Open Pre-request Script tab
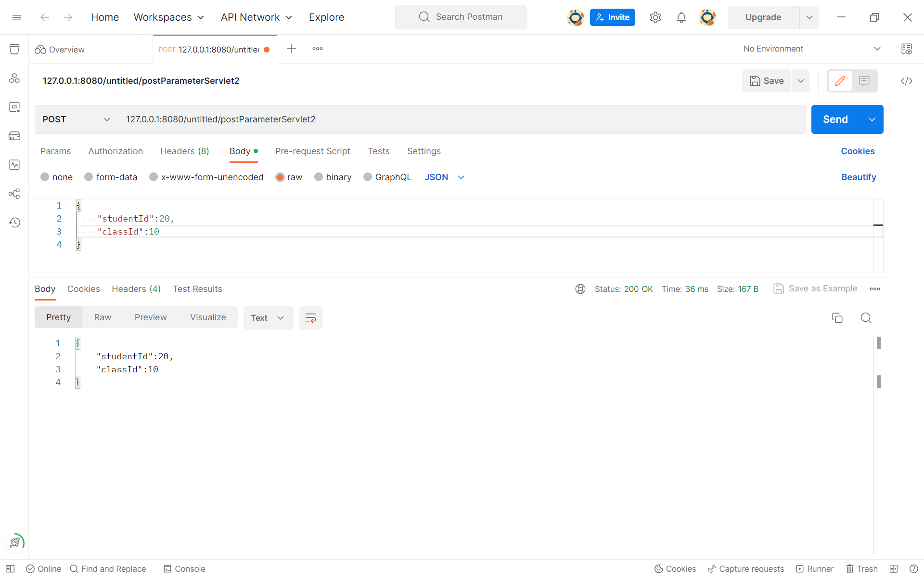Viewport: 924px width, 577px height. coord(312,151)
